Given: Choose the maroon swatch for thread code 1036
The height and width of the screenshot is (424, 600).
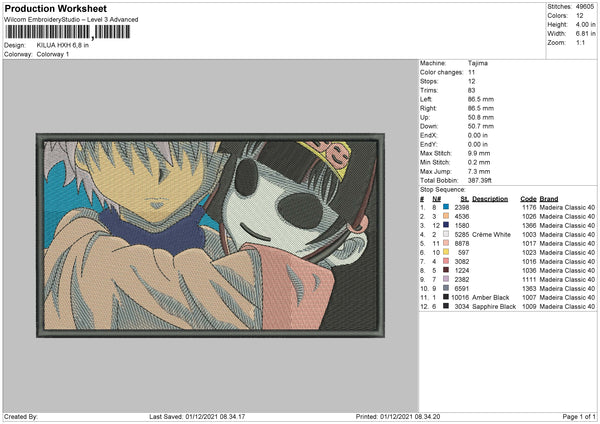Looking at the screenshot, I should [446, 270].
